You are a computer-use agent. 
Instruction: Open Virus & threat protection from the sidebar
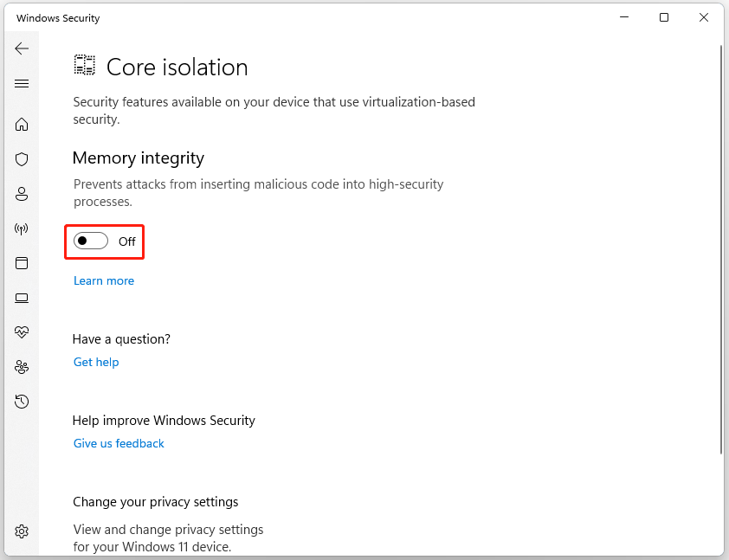tap(21, 159)
